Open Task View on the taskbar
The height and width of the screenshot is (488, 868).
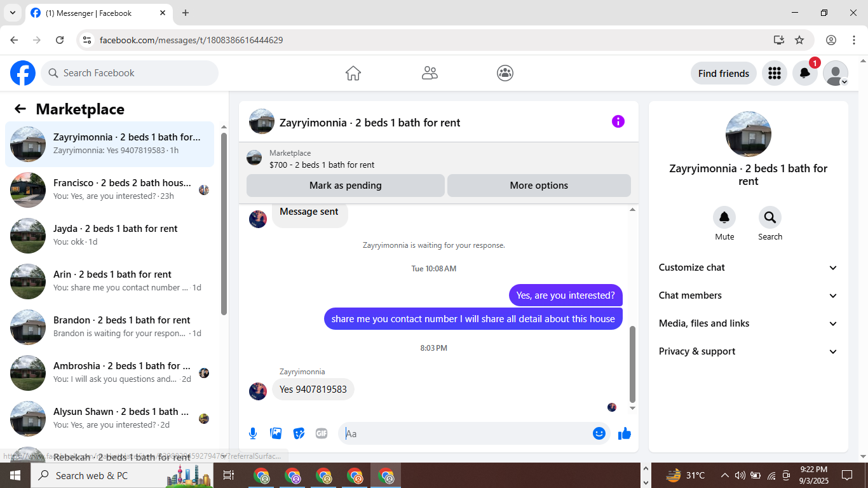click(x=229, y=475)
